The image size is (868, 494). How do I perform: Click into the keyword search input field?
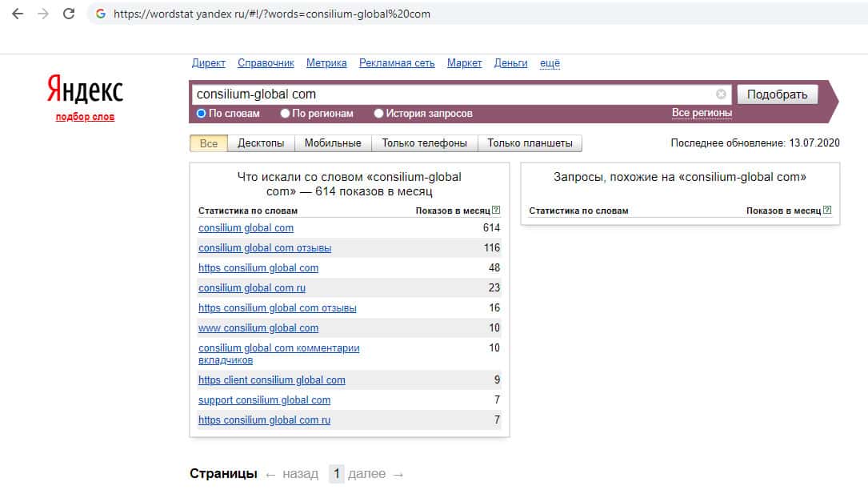point(452,94)
